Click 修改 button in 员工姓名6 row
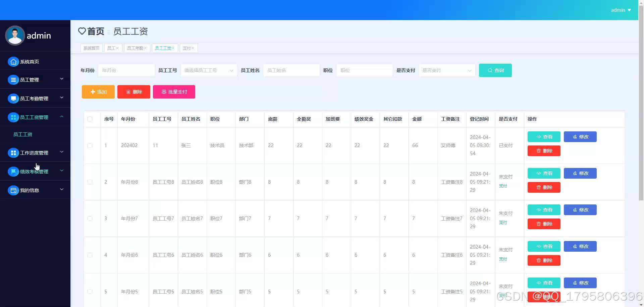This screenshot has width=644, height=307. coord(580,246)
